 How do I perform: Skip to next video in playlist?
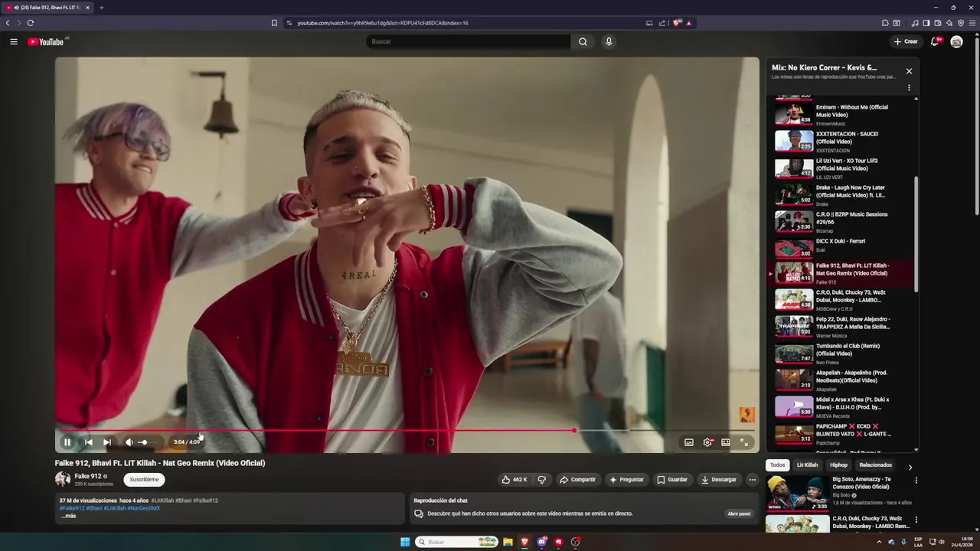click(107, 442)
